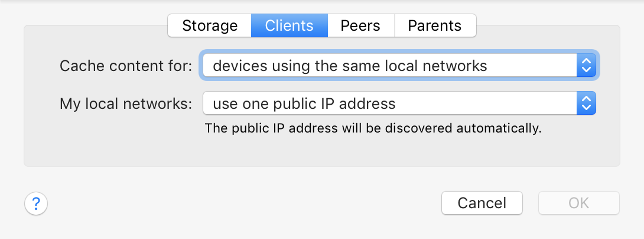The height and width of the screenshot is (239, 644).
Task: Click the "My local networks:" label
Action: pos(126,104)
